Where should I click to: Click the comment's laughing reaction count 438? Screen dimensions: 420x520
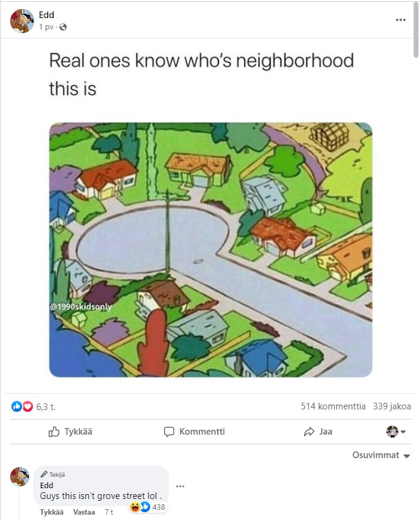coord(148,507)
